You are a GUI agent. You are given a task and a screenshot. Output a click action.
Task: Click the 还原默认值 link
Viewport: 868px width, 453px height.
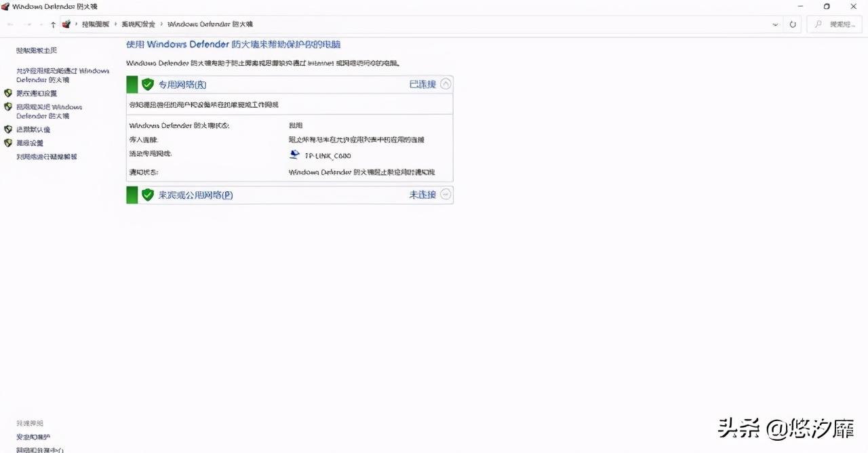pyautogui.click(x=33, y=130)
